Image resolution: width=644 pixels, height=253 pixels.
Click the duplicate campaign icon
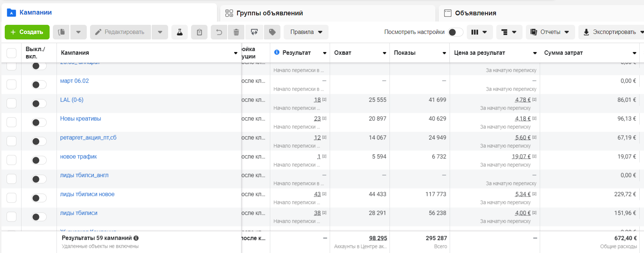click(61, 32)
